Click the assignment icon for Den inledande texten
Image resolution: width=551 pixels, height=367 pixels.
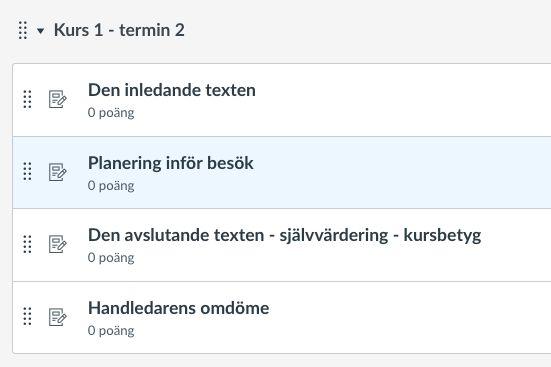(57, 99)
